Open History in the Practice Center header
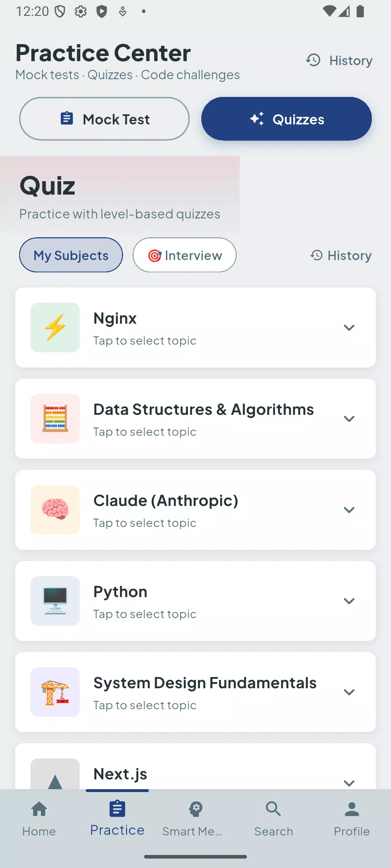Viewport: 391px width, 868px height. 339,60
